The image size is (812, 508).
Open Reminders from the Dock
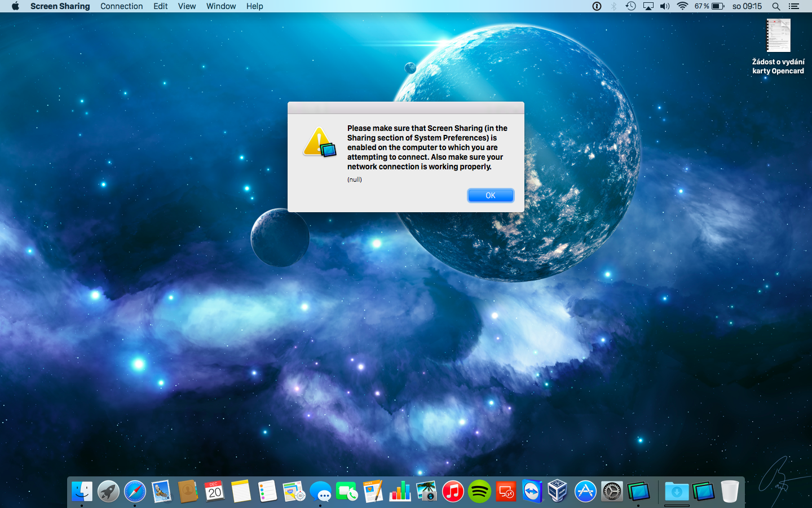tap(267, 492)
